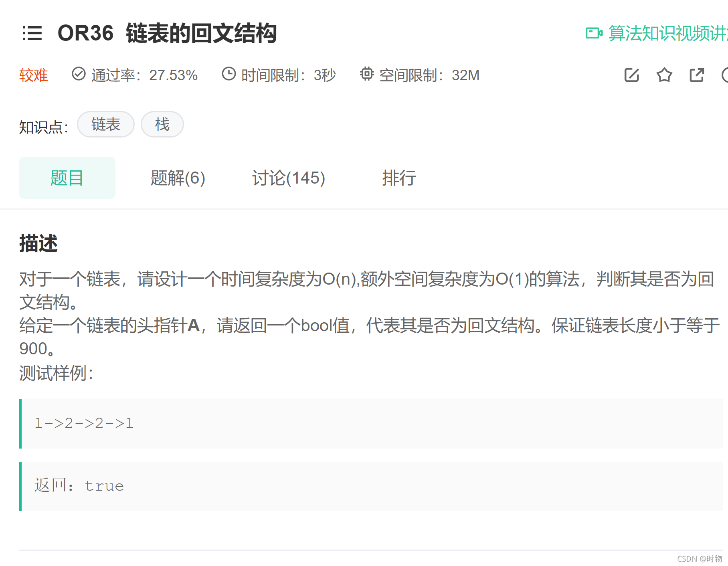Click the 链表 knowledge point tag
728x566 pixels.
tap(105, 124)
